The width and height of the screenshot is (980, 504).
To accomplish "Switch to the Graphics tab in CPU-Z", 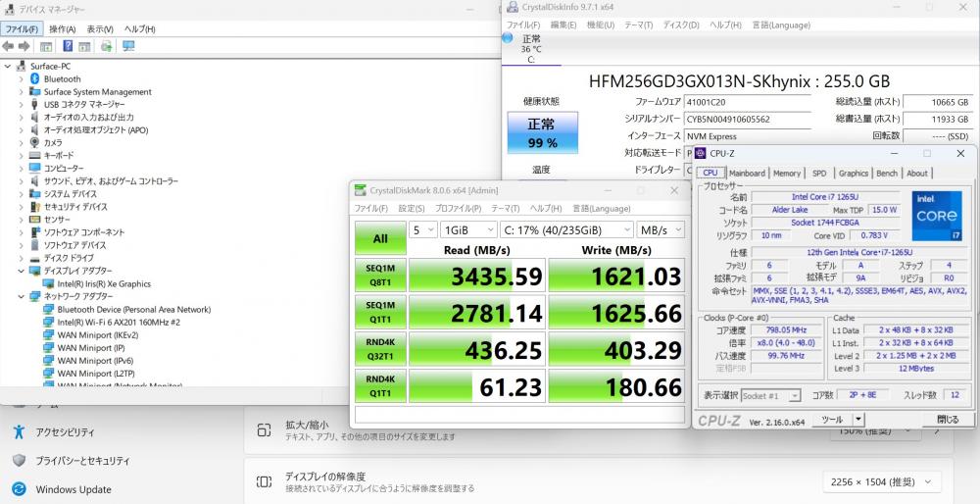I will point(854,174).
